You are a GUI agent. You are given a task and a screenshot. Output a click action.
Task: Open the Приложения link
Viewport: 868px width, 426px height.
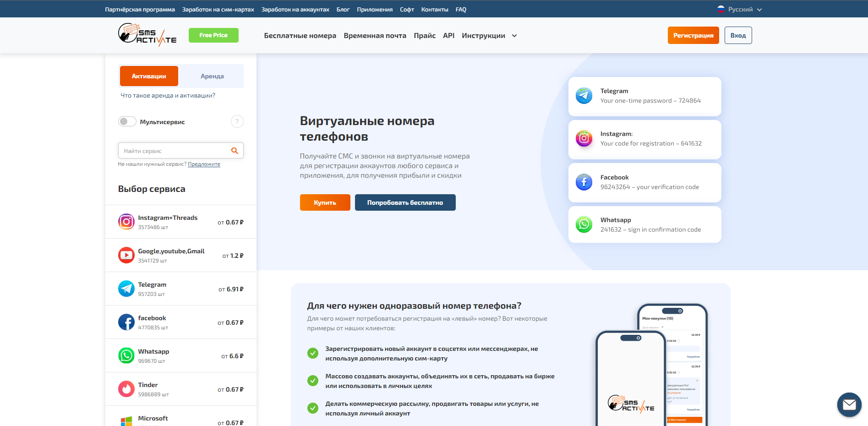(375, 9)
